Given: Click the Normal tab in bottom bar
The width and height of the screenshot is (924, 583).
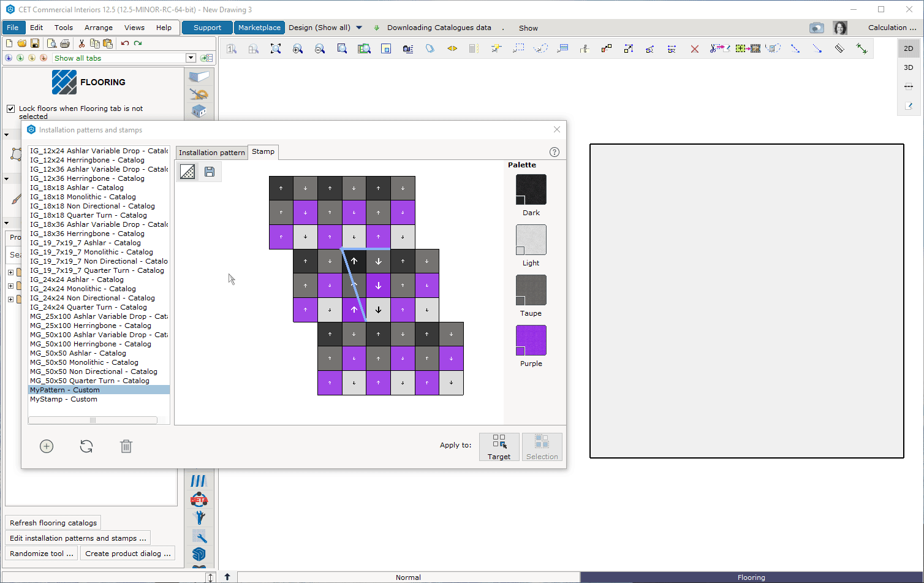Looking at the screenshot, I should coord(408,577).
